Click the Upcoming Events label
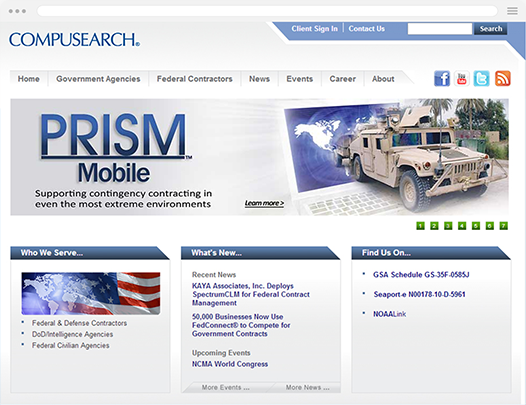This screenshot has width=526, height=405. coord(221,353)
